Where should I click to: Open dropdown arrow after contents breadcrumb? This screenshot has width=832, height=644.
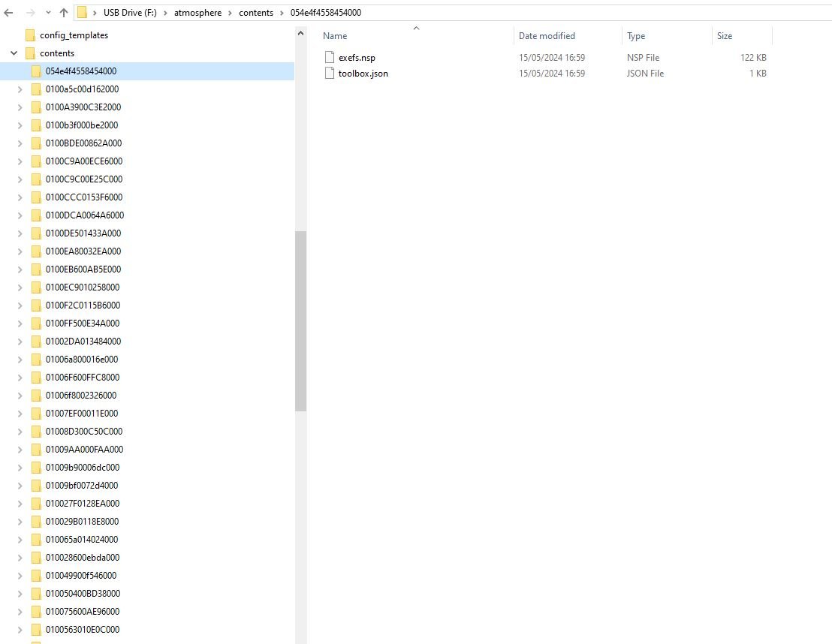tap(282, 13)
